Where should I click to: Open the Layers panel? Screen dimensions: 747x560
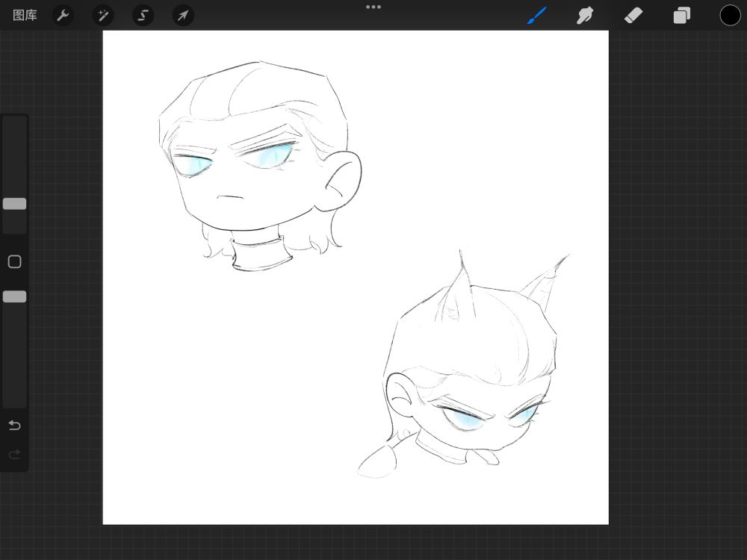click(x=682, y=15)
